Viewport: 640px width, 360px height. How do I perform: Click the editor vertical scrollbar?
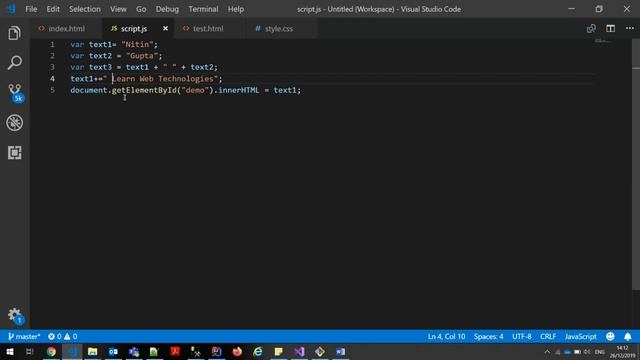636,163
